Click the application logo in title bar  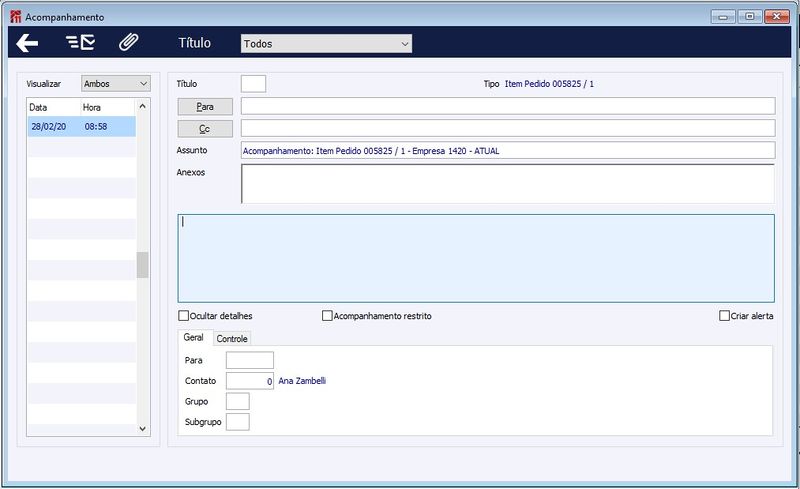point(16,17)
